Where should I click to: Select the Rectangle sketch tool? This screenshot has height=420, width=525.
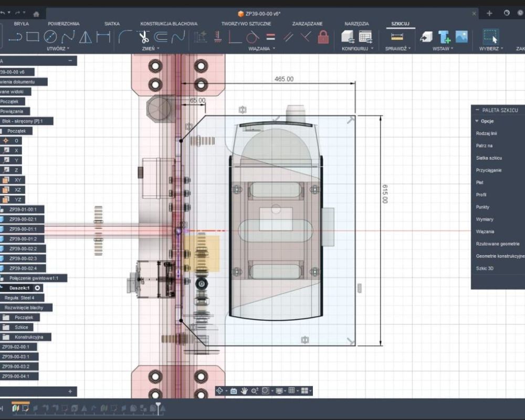[x=33, y=37]
